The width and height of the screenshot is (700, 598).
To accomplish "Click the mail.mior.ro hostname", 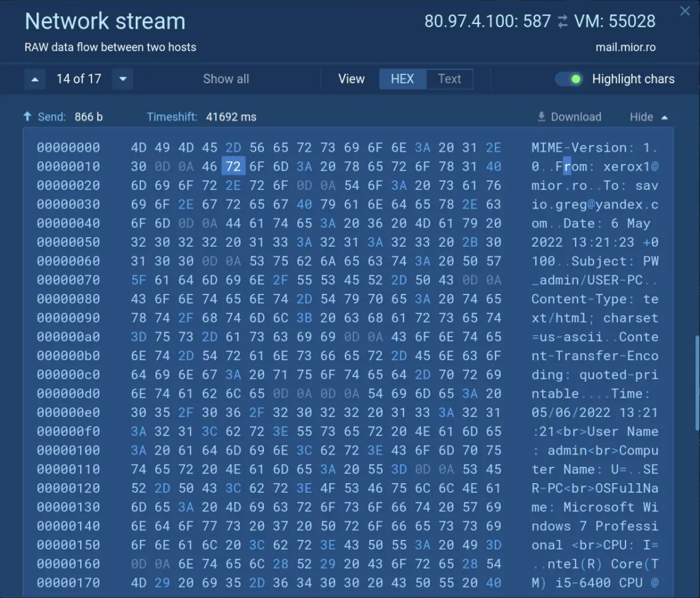I will 625,47.
